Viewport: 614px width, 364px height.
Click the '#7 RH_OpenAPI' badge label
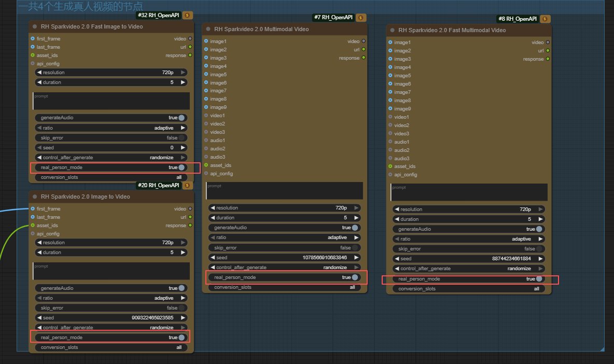coord(333,17)
